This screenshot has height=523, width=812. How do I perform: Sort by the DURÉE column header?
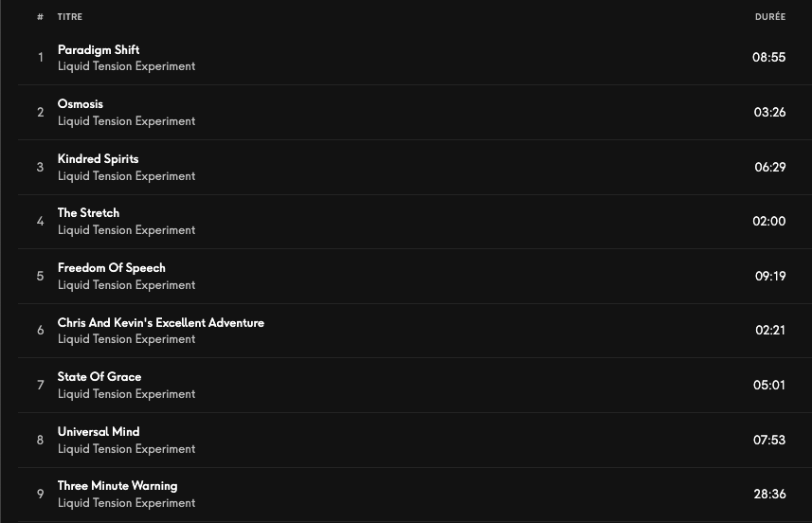[769, 17]
